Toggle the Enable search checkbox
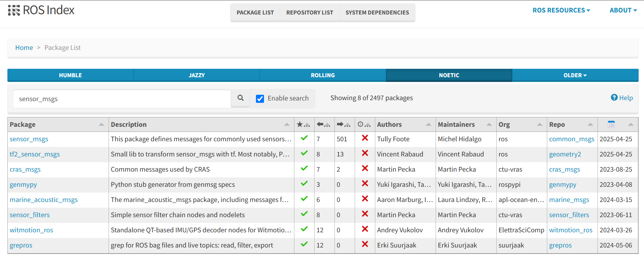 click(x=260, y=98)
